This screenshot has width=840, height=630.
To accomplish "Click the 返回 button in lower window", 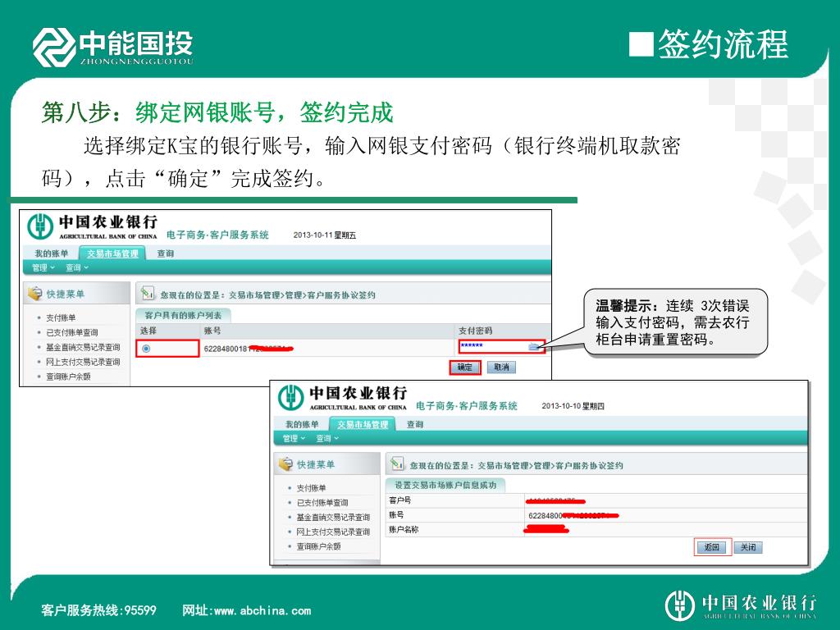I will [712, 547].
